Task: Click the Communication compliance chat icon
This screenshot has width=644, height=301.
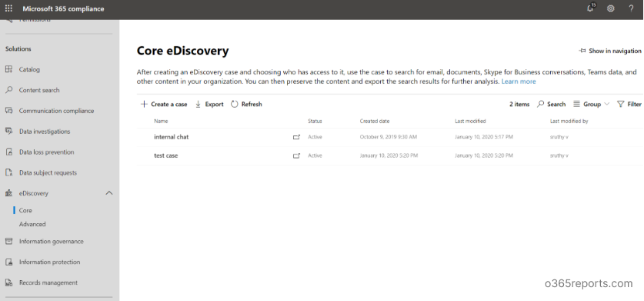Action: (x=8, y=111)
